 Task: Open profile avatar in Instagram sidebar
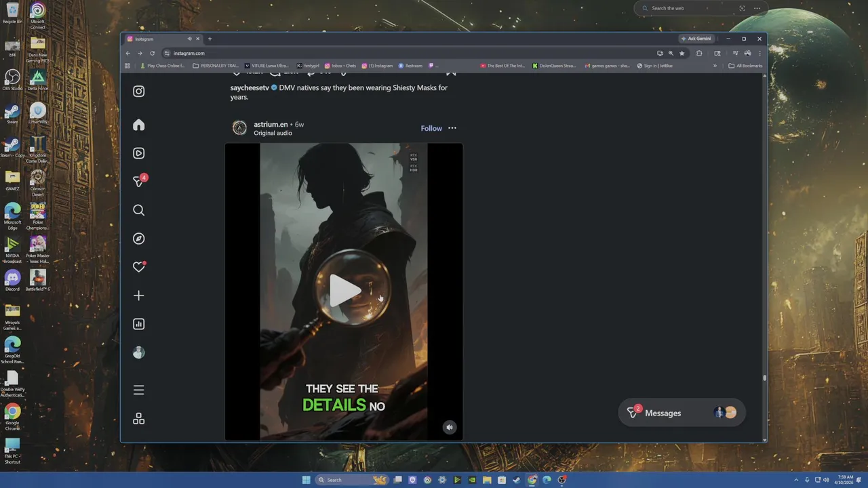coord(138,352)
